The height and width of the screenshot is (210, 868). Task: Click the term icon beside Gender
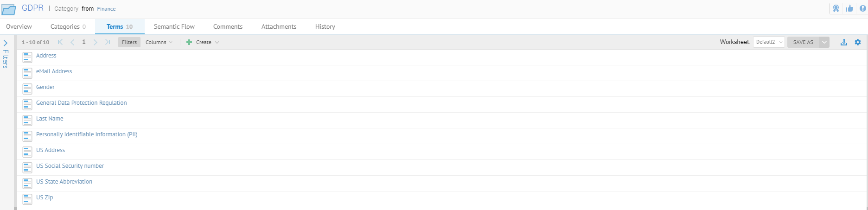tap(27, 88)
